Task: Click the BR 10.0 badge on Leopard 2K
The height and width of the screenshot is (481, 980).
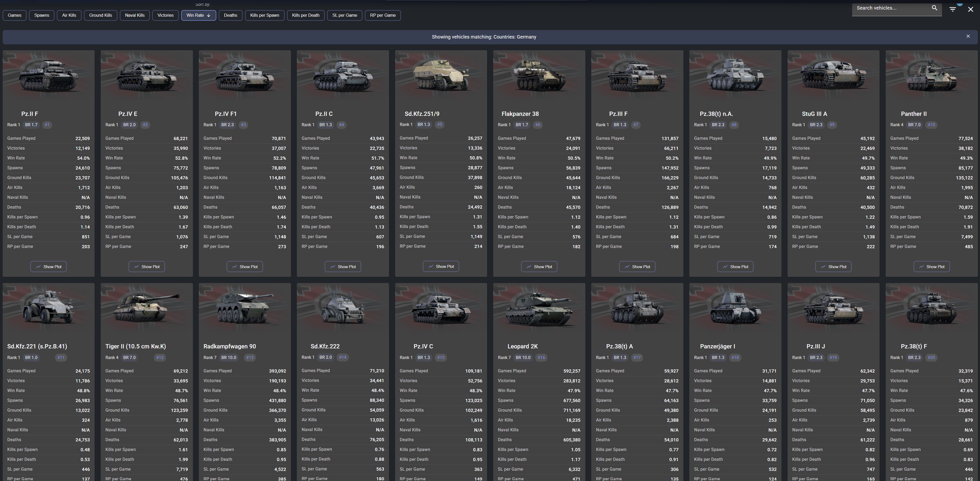Action: (x=523, y=357)
